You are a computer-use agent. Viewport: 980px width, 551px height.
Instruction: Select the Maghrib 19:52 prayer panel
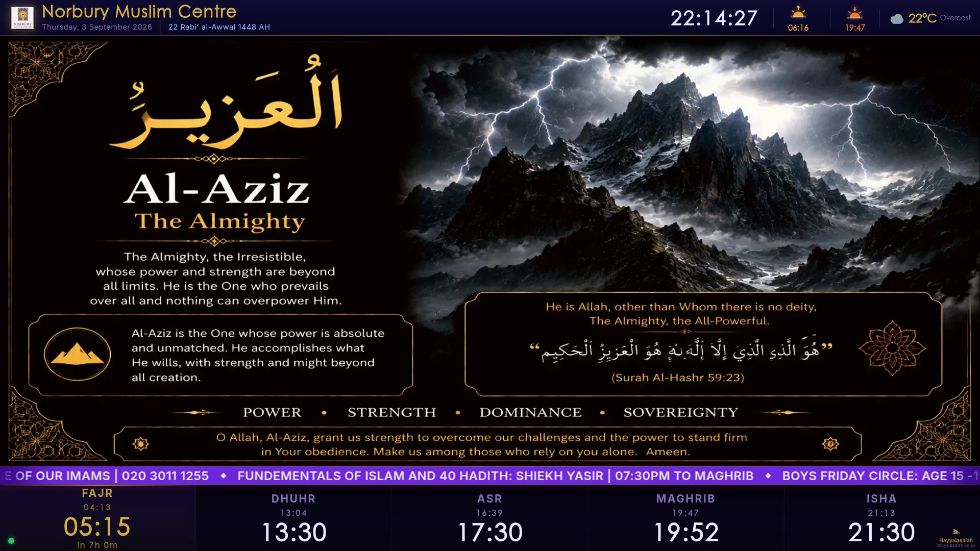(685, 518)
